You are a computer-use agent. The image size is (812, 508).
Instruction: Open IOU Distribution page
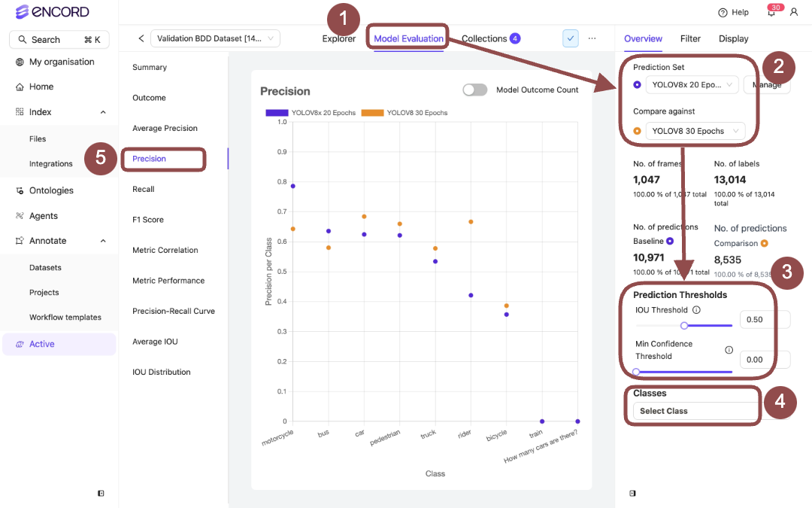point(161,373)
